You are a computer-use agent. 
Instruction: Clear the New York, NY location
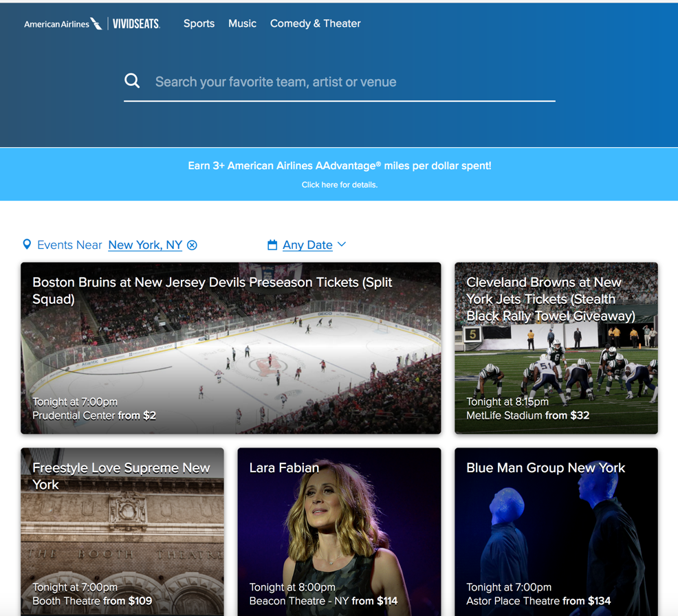[193, 245]
